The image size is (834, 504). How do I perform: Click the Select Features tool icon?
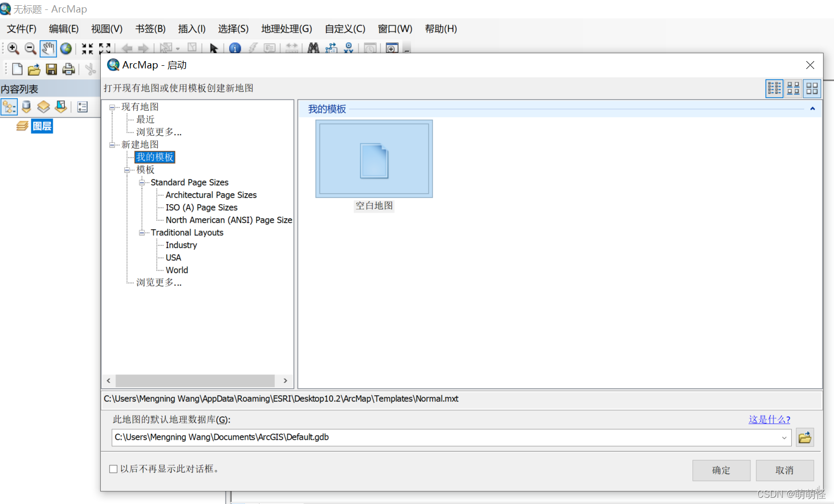coord(167,48)
